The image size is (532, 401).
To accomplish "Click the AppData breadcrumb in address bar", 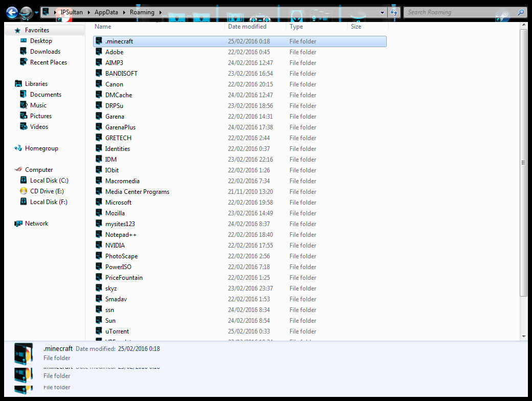I will (106, 12).
